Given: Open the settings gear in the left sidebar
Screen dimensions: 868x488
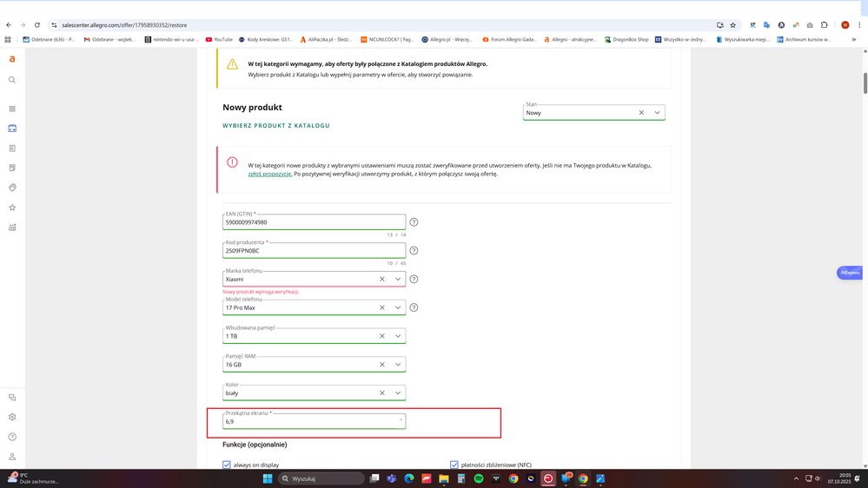Looking at the screenshot, I should 12,417.
